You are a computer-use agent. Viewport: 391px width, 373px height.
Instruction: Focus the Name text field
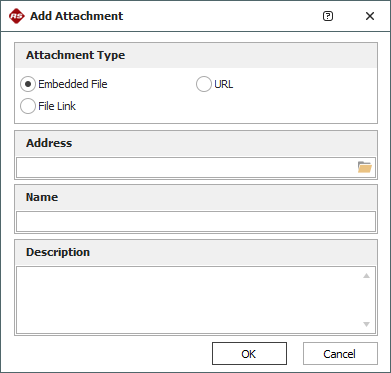[196, 221]
